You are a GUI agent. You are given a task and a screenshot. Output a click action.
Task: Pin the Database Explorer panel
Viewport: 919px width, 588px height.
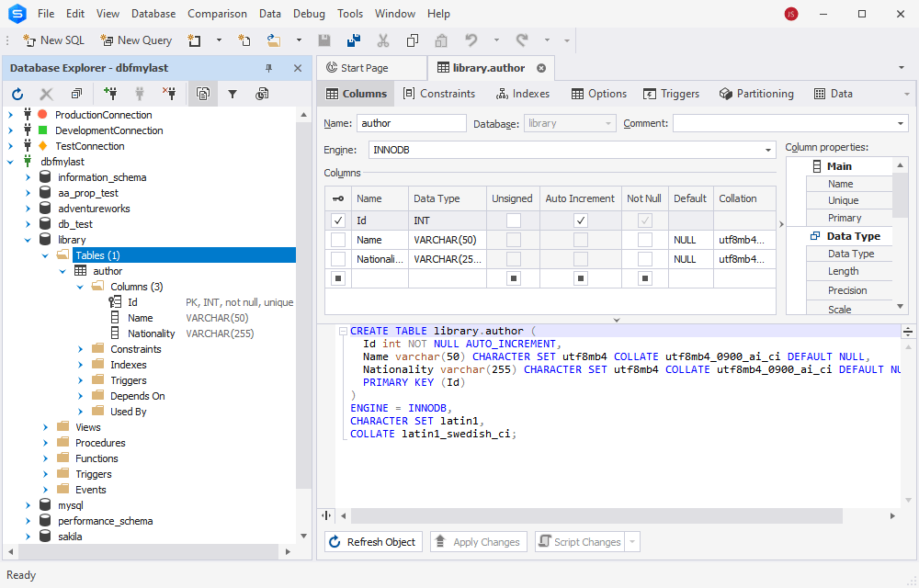(x=269, y=68)
